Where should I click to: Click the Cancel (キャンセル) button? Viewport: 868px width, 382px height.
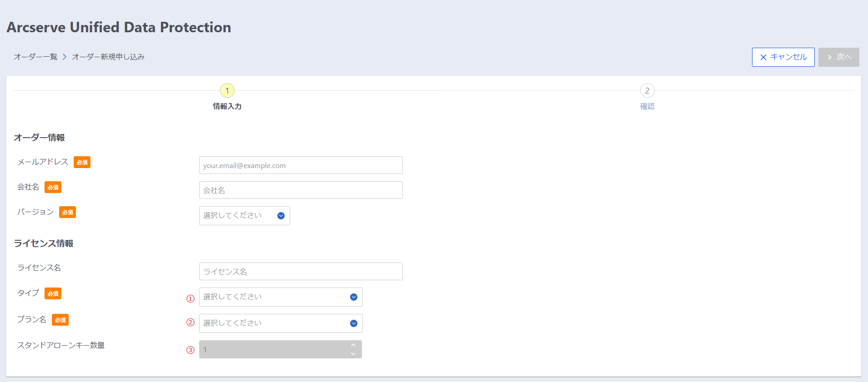(x=783, y=57)
